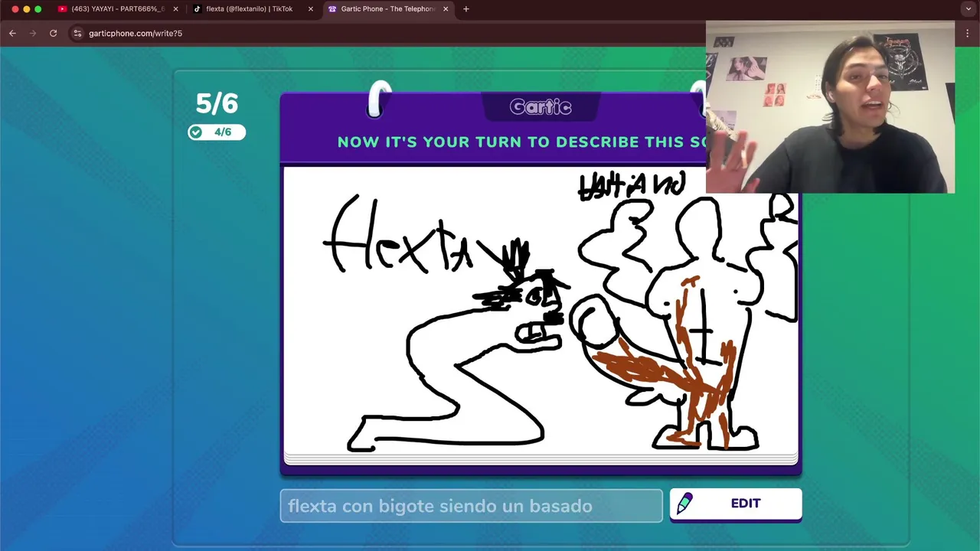Click the 4/6 players-ready indicator
The height and width of the screenshot is (551, 980).
[x=217, y=132]
